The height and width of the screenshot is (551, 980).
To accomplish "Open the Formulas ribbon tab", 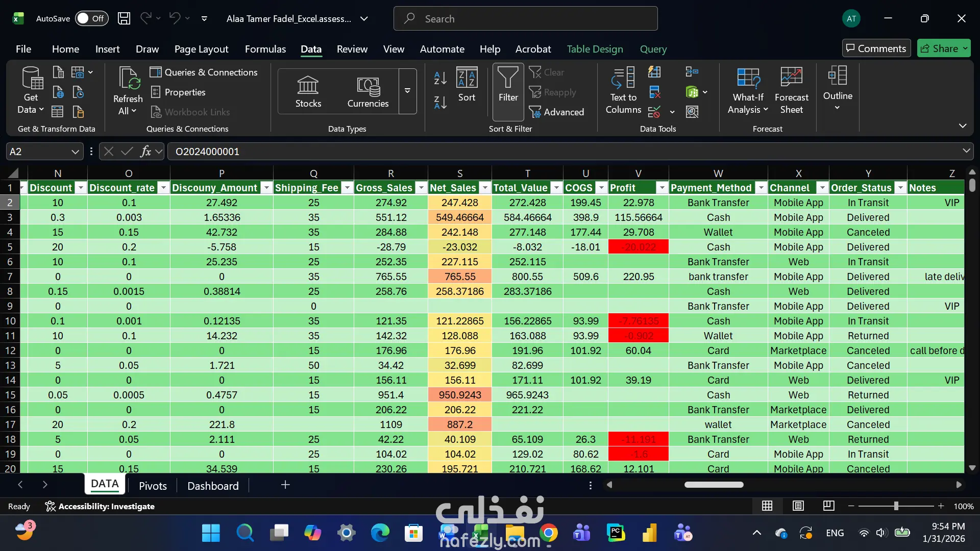I will (x=265, y=49).
